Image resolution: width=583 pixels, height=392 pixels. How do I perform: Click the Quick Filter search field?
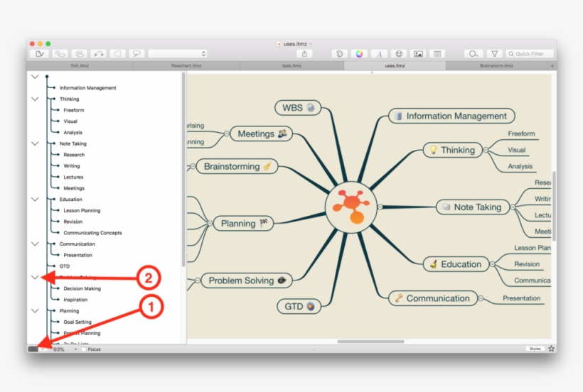point(530,54)
